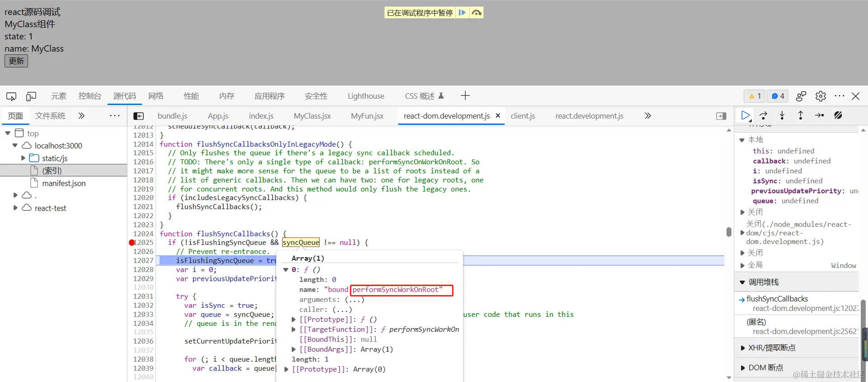Expand the static/js folder
This screenshot has height=382, width=868.
pyautogui.click(x=23, y=158)
